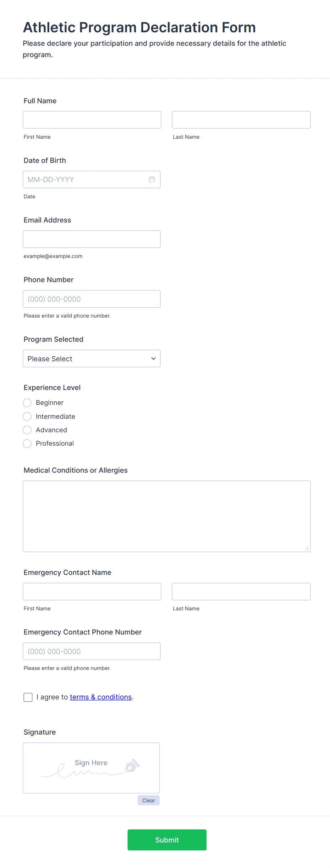Click the Full Name first name field
Image resolution: width=330 pixels, height=868 pixels.
[92, 120]
